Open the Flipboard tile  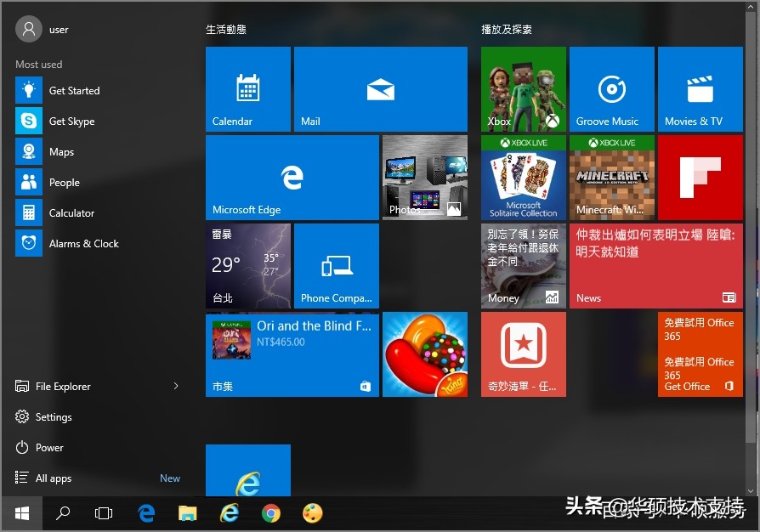point(700,177)
